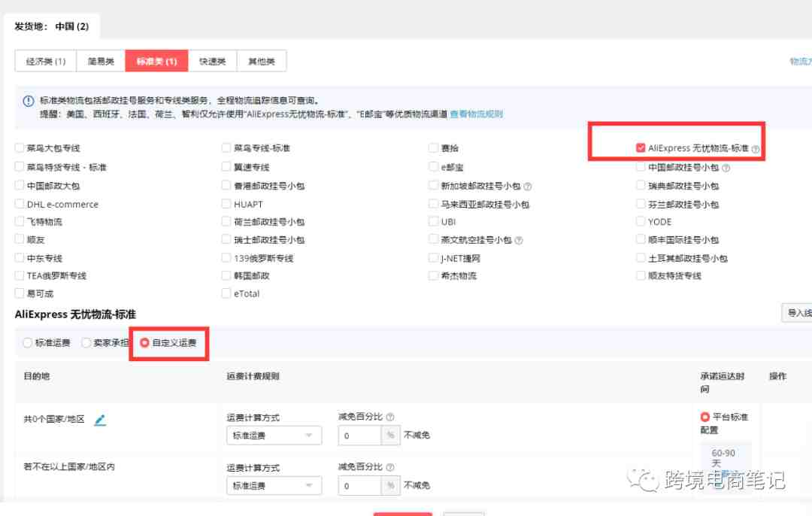This screenshot has width=812, height=516.
Task: Click the 若不在以上国家/地区内 row label
Action: tap(69, 467)
